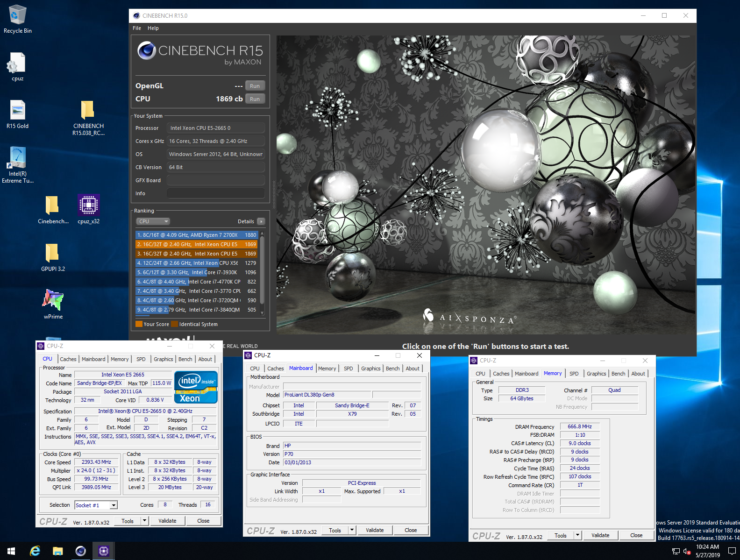Switch to SPD tab in CPU-Z Mainboard window
Screen dimensions: 740x560
pyautogui.click(x=349, y=369)
